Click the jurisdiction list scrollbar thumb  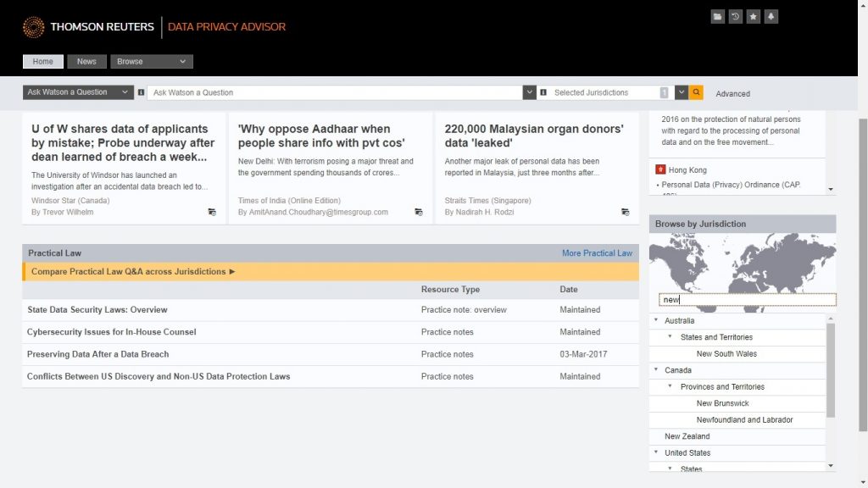[831, 370]
